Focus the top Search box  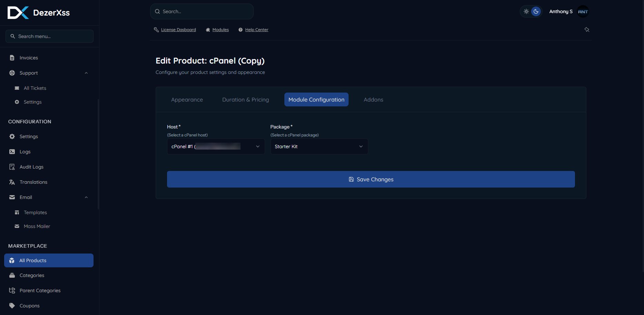pos(202,11)
